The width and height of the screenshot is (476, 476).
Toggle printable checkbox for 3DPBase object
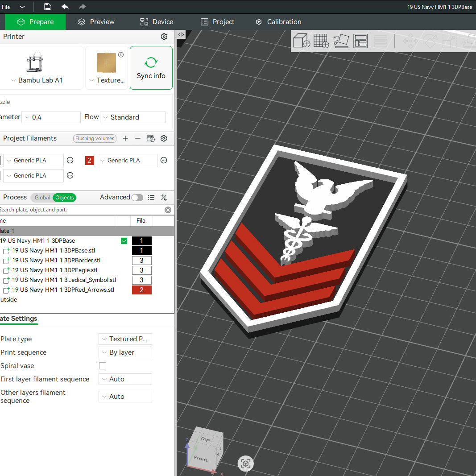[x=124, y=241]
